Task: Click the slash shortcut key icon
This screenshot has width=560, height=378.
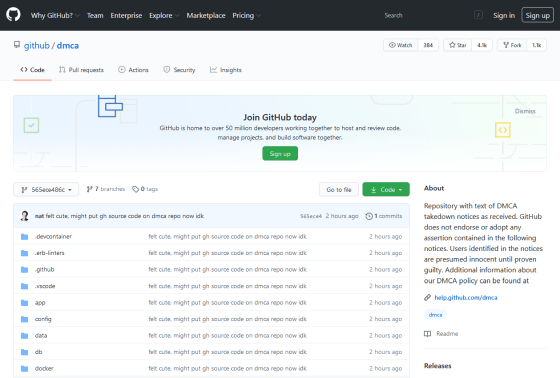Action: 478,15
